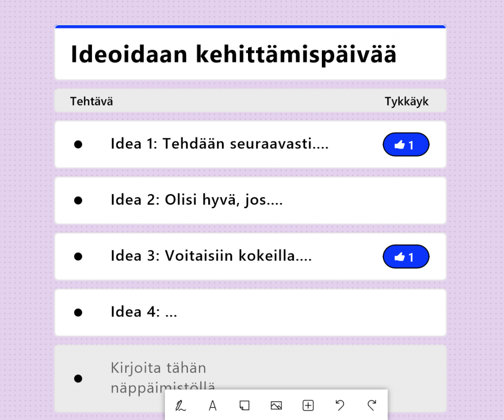
Task: Redo the last undone action
Action: 372,406
